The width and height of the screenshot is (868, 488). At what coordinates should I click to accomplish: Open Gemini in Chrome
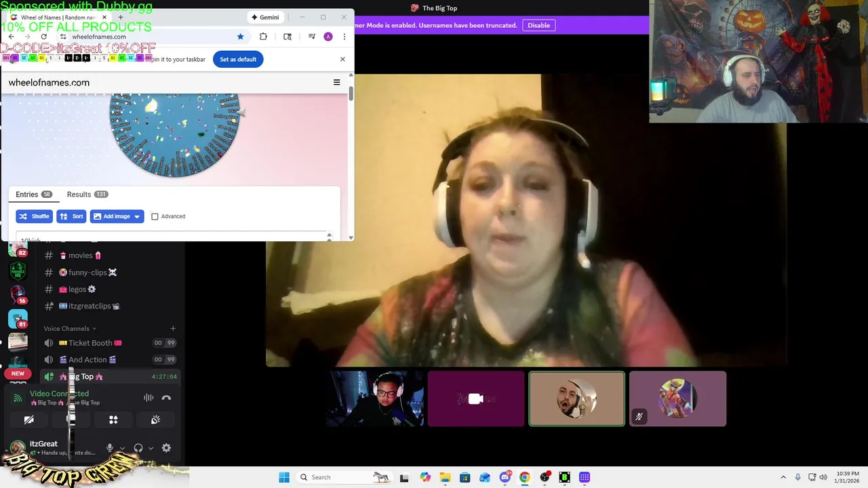pyautogui.click(x=265, y=17)
